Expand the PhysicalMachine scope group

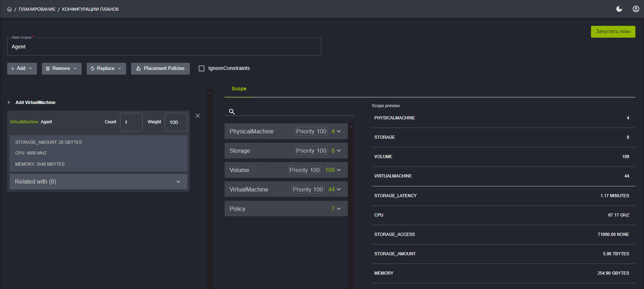[286, 131]
